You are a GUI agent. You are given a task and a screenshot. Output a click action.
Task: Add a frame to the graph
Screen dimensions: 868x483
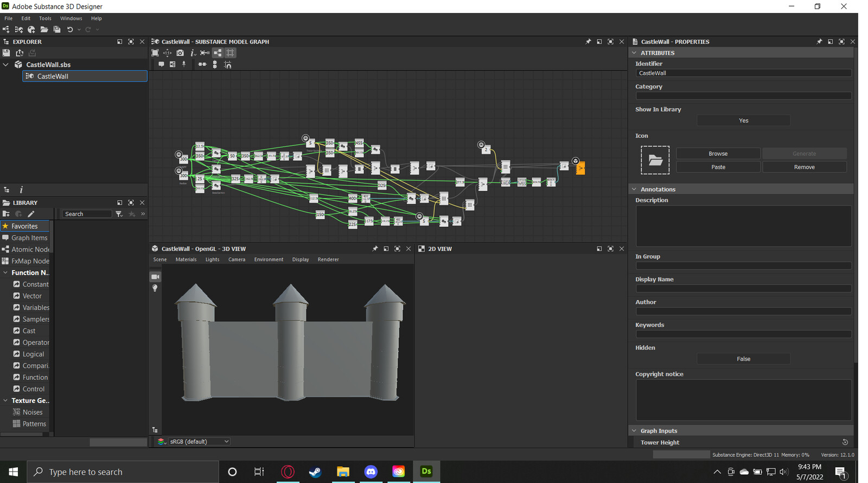(173, 64)
